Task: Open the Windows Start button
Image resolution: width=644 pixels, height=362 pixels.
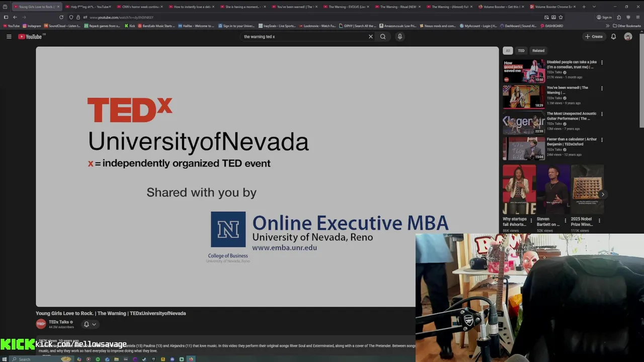Action: [5, 359]
